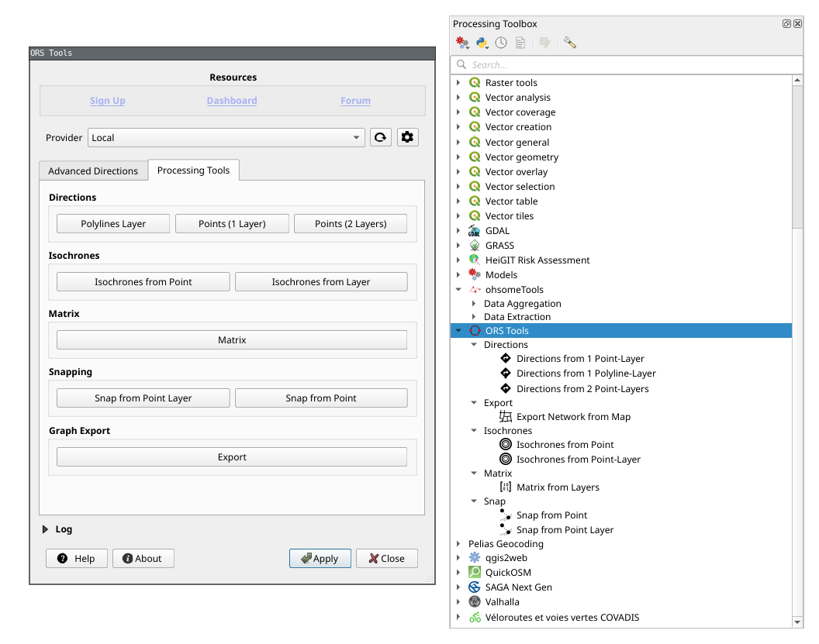Open the Provider dropdown showing Local
This screenshot has height=644, width=819.
coord(226,138)
